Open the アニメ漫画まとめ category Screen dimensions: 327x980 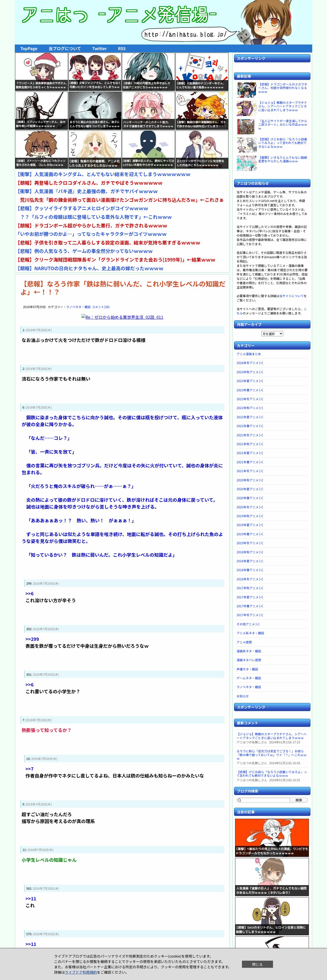pyautogui.click(x=249, y=354)
